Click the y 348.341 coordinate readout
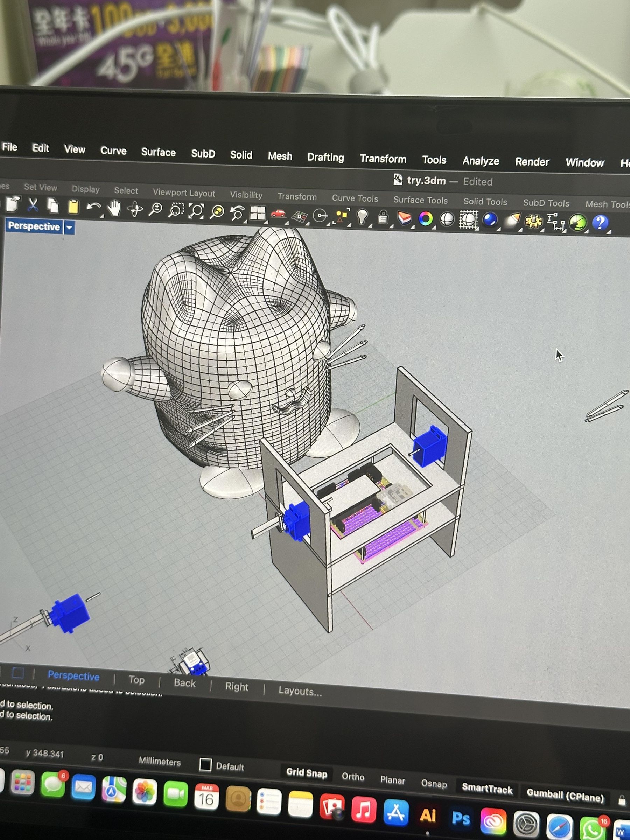630x840 pixels. [45, 754]
